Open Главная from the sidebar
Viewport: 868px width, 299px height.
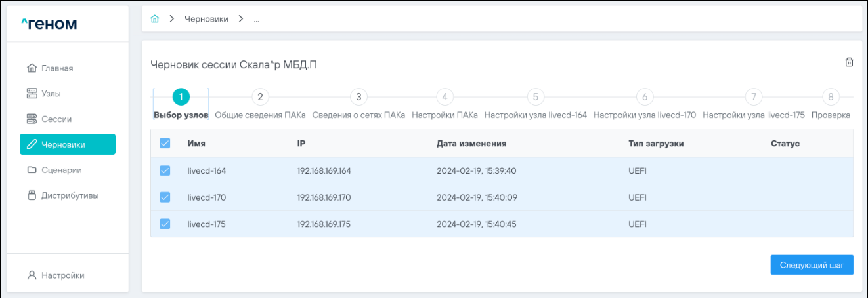[x=56, y=68]
